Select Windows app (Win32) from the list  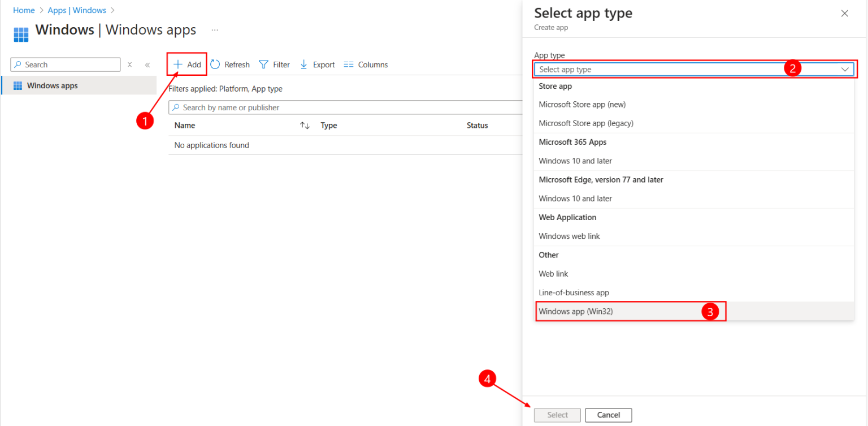tap(576, 311)
